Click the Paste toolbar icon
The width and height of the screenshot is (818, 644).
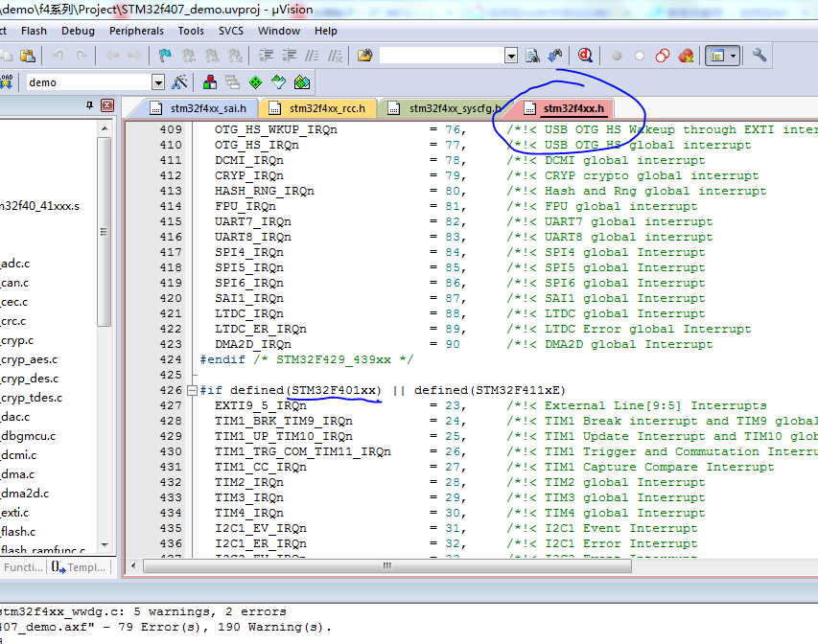(28, 56)
